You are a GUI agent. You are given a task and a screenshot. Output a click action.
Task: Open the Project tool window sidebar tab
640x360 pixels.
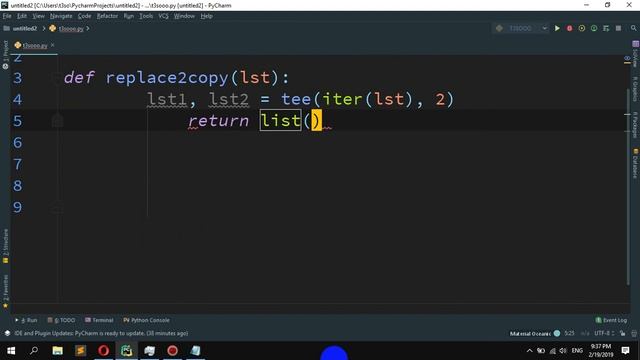(x=5, y=54)
